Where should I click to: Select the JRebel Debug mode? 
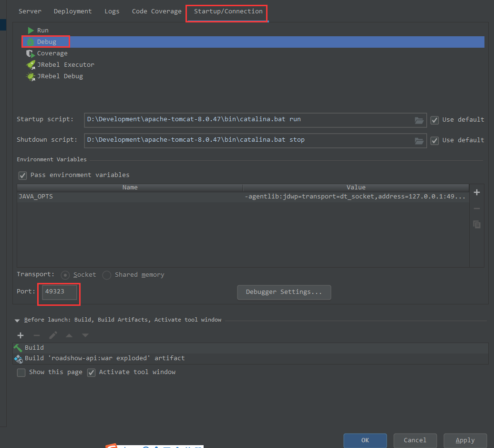click(60, 76)
